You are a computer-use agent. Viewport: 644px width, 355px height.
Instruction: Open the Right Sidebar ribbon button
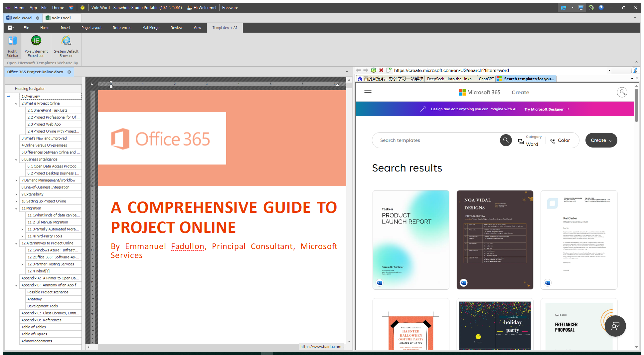pos(12,46)
